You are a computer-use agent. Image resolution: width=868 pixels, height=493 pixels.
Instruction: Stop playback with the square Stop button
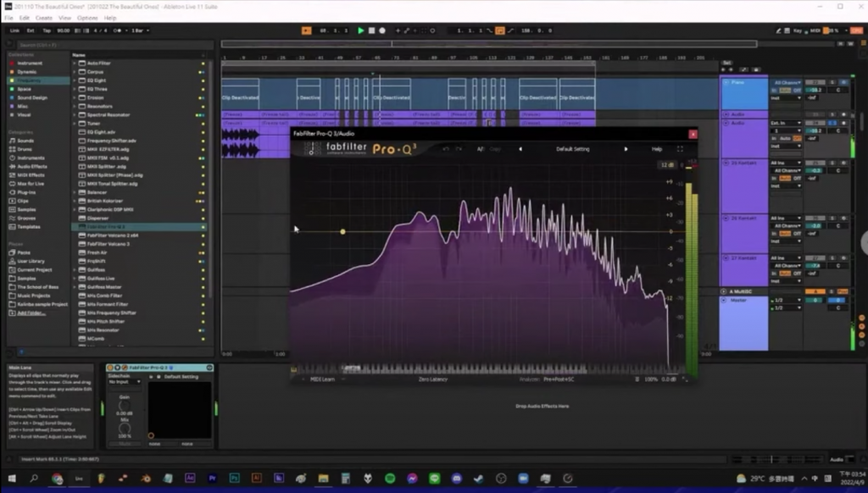point(371,30)
